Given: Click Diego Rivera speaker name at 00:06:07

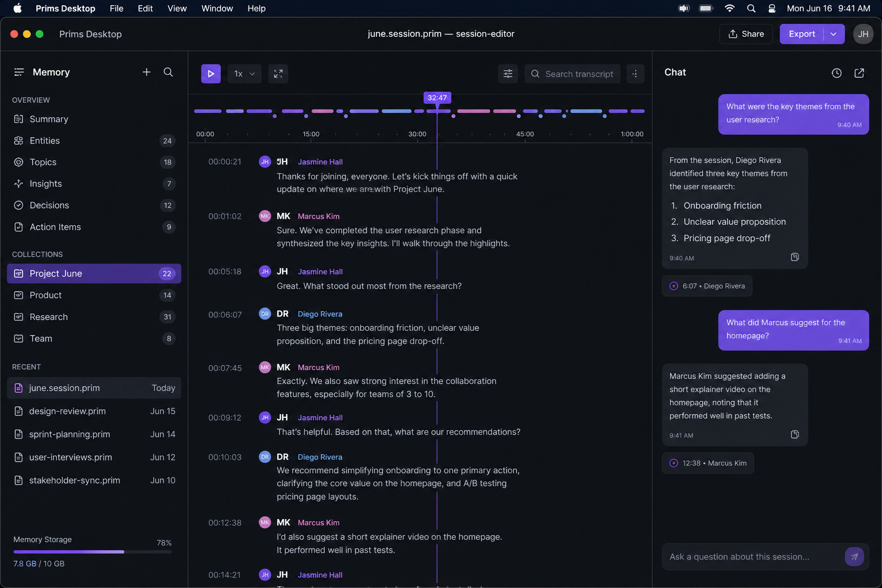Looking at the screenshot, I should click(x=320, y=314).
